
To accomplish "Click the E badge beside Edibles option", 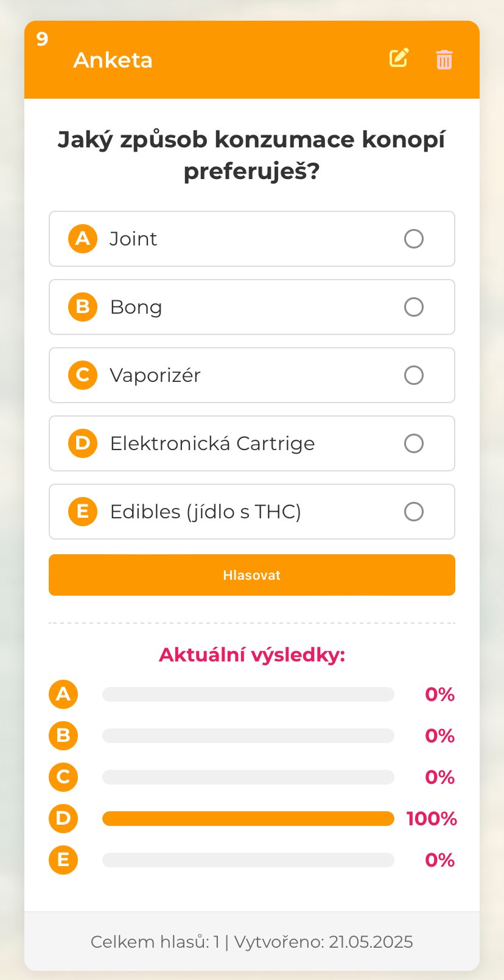I will [x=83, y=512].
